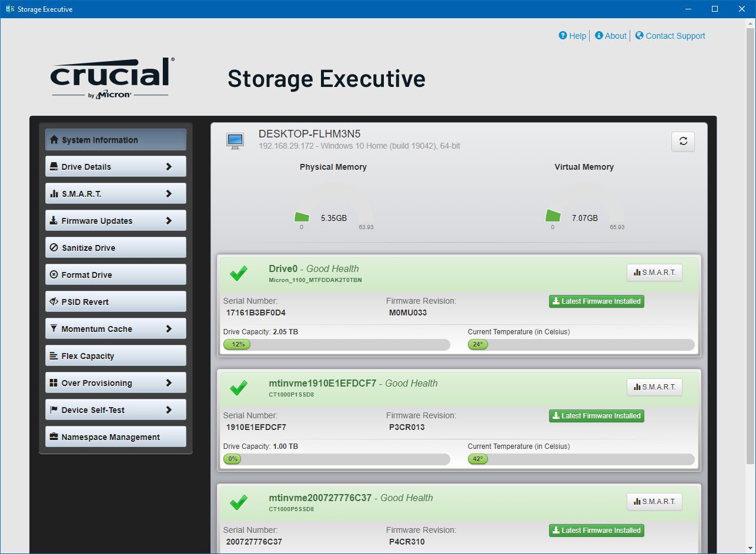Click the Sanitize Drive prohibition icon
The image size is (756, 554).
[53, 247]
